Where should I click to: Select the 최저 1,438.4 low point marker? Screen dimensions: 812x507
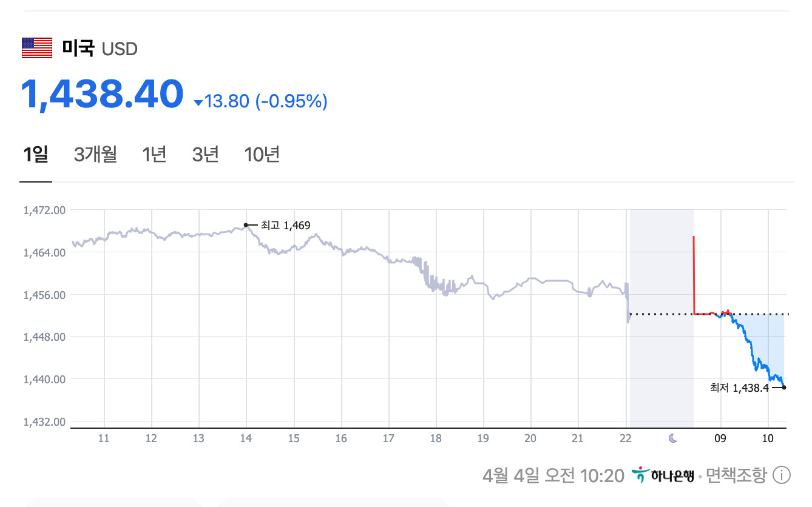tap(784, 388)
